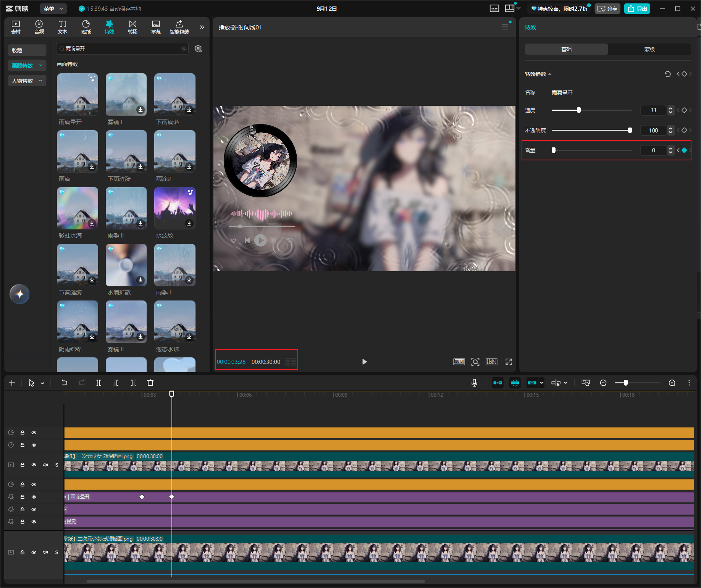Undo the last action
Image resolution: width=701 pixels, height=588 pixels.
(x=64, y=383)
